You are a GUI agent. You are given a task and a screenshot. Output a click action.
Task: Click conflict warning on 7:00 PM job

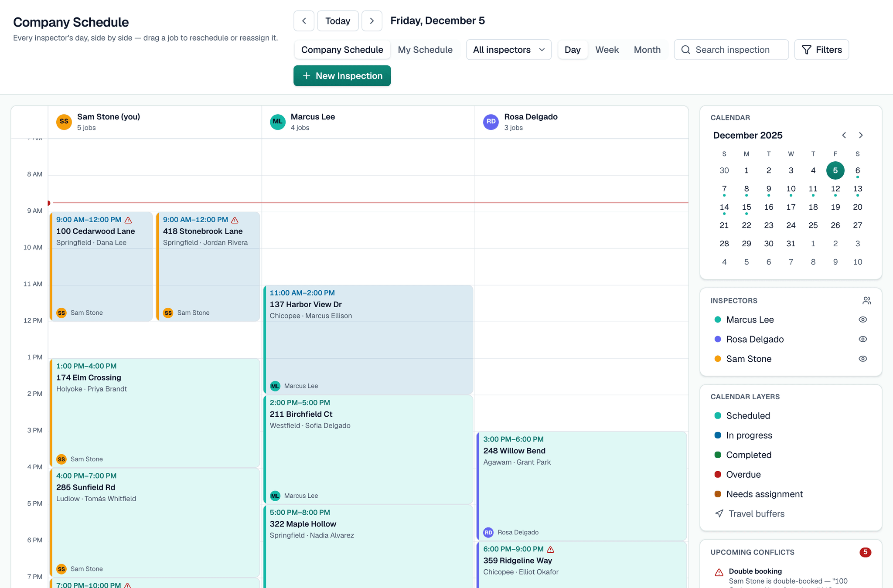[128, 585]
